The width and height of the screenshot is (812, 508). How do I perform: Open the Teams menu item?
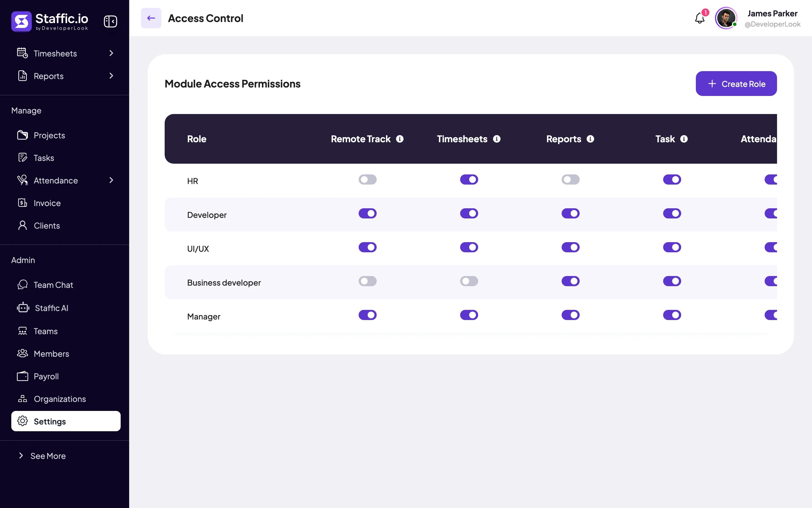click(x=66, y=331)
